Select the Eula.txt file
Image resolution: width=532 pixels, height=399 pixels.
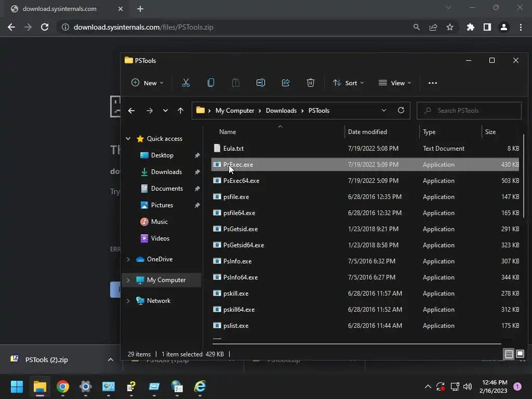coord(365,148)
